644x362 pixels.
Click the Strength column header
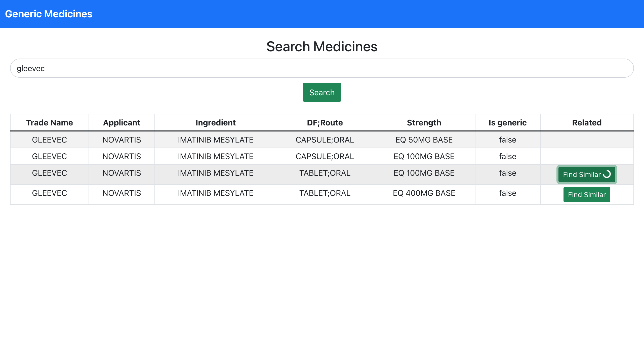click(x=424, y=123)
